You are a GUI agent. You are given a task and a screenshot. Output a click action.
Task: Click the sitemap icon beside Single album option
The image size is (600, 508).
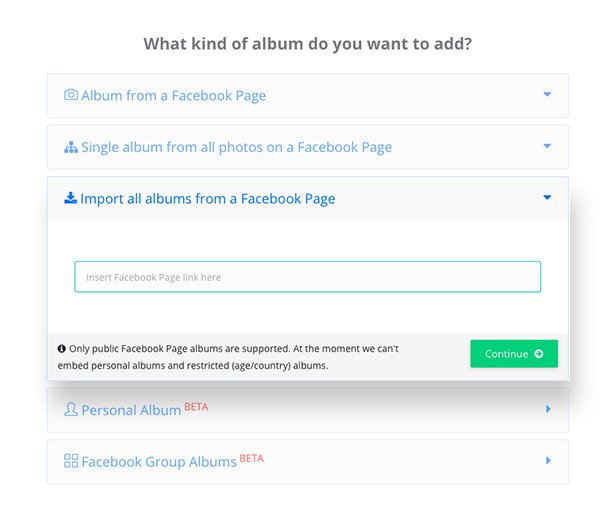click(71, 147)
